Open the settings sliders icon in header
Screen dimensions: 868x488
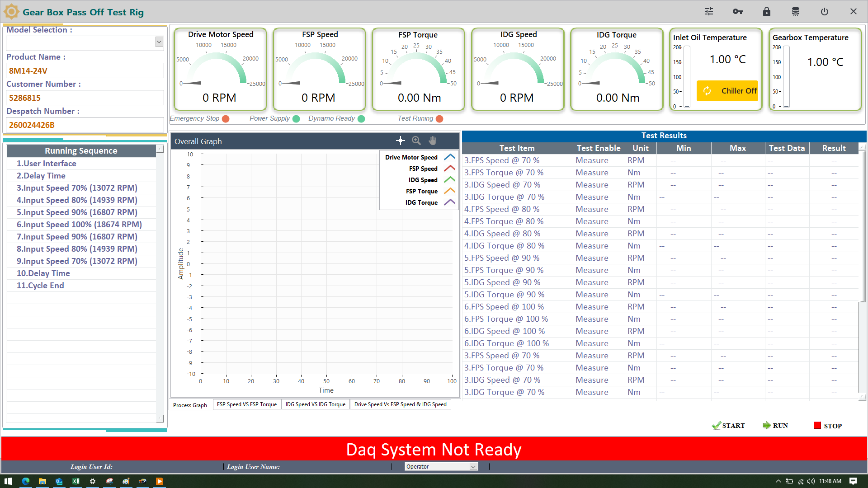click(x=709, y=12)
